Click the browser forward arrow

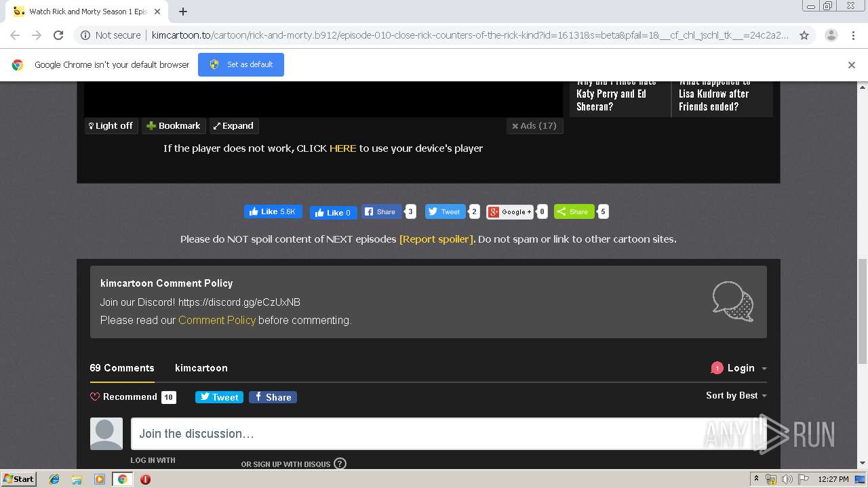37,35
